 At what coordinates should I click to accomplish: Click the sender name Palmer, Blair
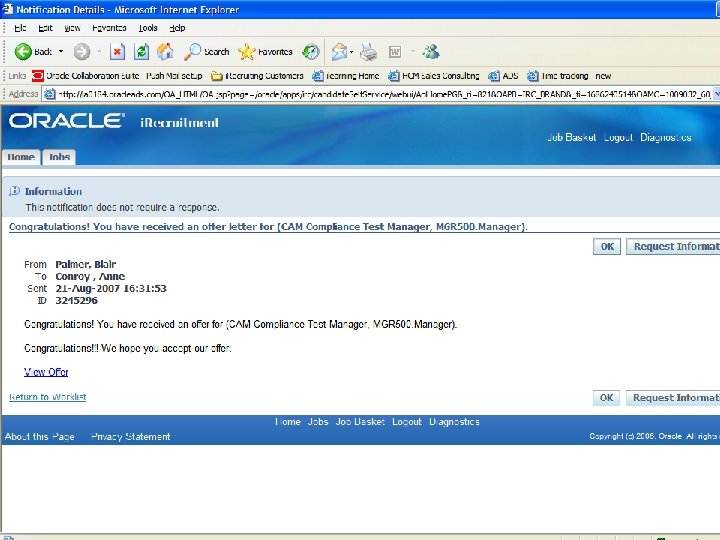[86, 264]
